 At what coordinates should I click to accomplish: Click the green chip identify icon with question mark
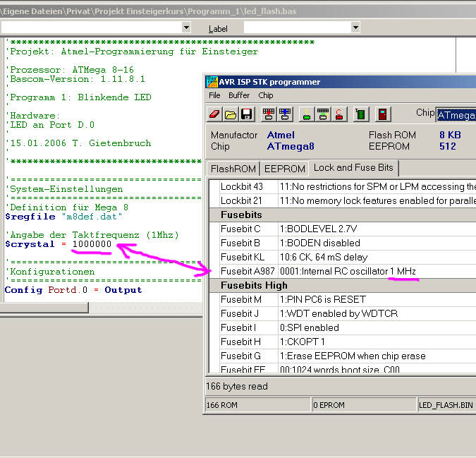tap(307, 114)
